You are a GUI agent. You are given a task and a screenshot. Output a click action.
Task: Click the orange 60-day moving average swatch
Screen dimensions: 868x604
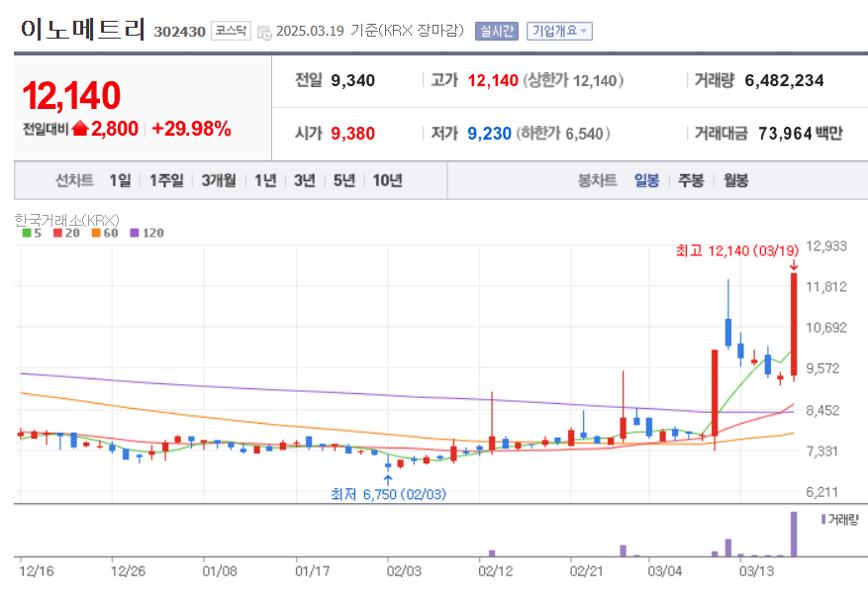[96, 233]
